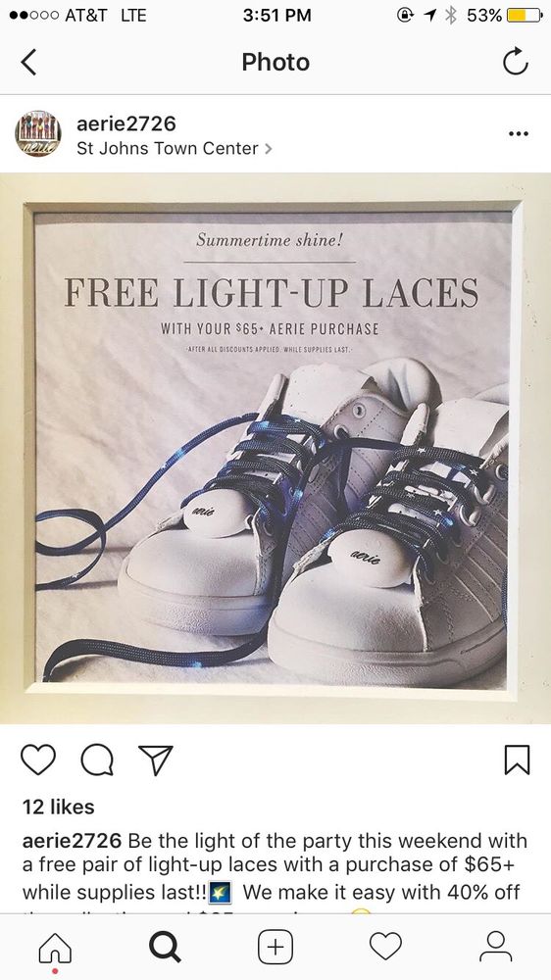Viewport: 551px width, 980px height.
Task: Share post via the paper plane icon
Action: point(155,760)
